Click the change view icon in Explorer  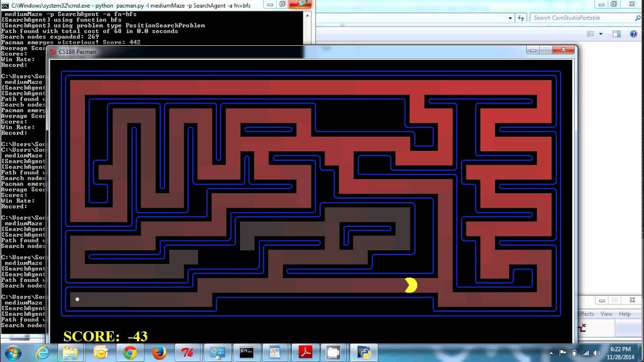(x=591, y=34)
